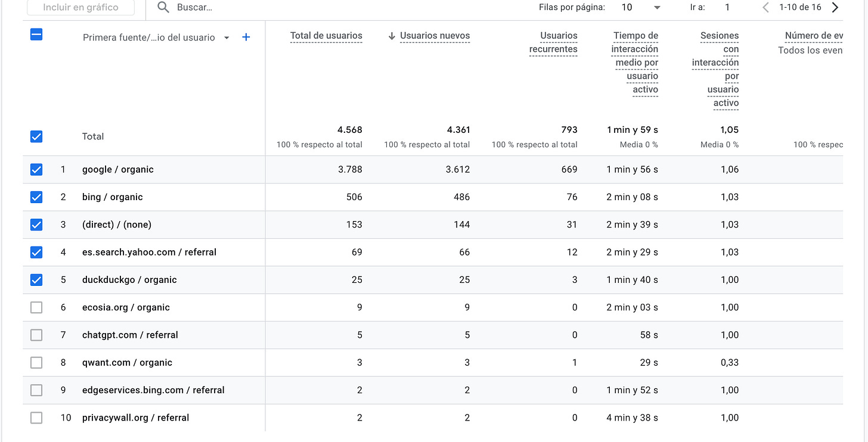Click the magnifying glass search icon
The width and height of the screenshot is (868, 442).
(x=163, y=7)
